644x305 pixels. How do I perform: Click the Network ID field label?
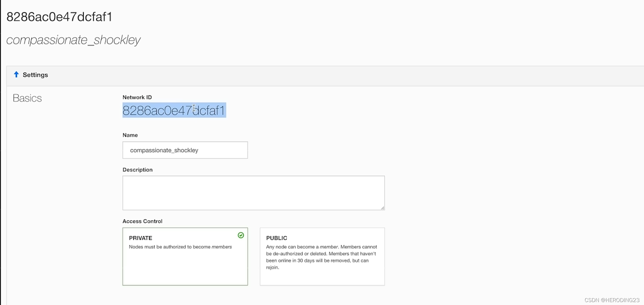tap(137, 97)
